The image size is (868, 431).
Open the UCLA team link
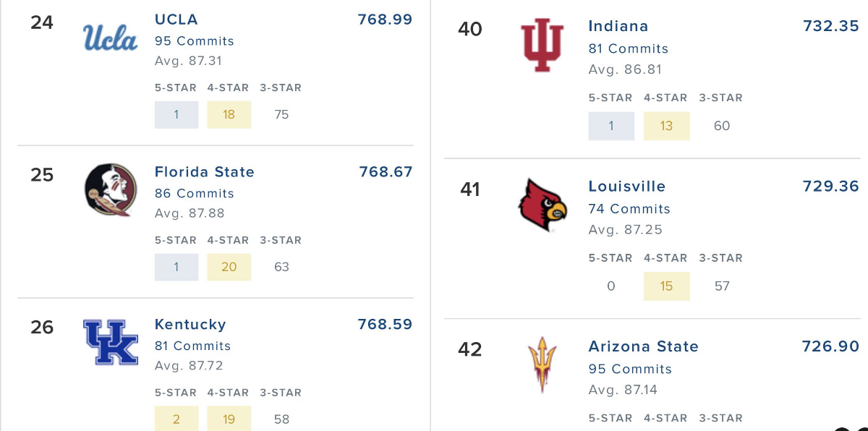click(176, 20)
